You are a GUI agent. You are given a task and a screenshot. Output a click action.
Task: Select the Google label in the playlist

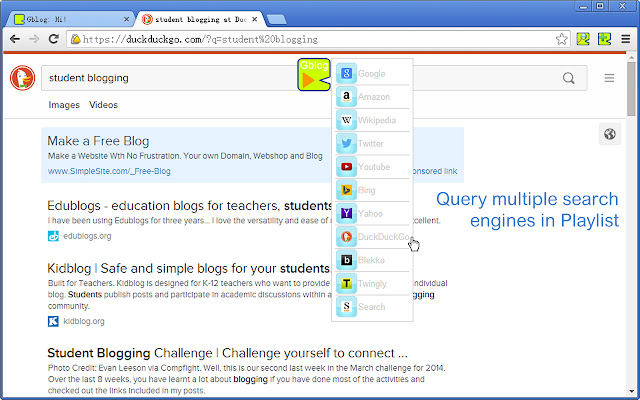point(371,74)
